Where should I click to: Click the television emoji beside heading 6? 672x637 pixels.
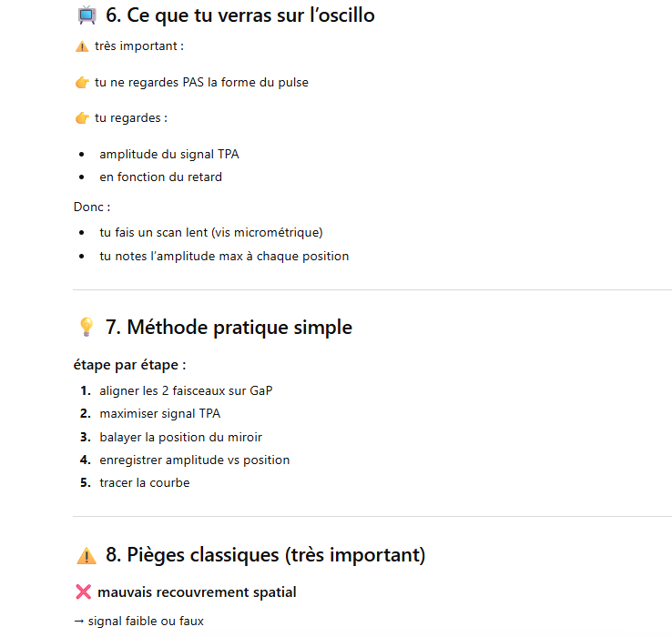(87, 15)
